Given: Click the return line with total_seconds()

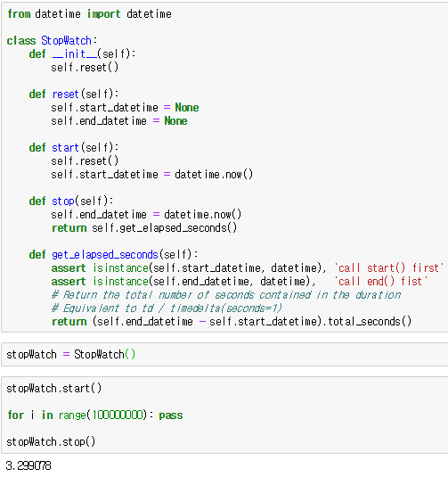Looking at the screenshot, I should pos(232,322).
